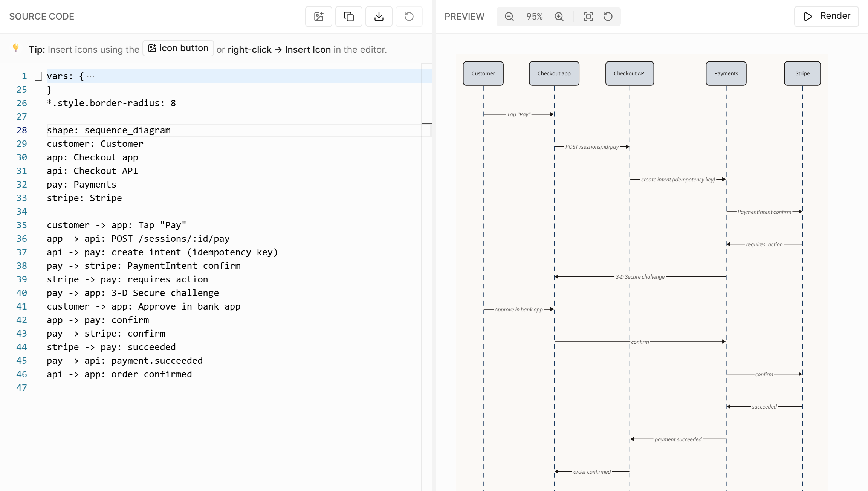Click the Stripe actor box
Viewport: 868px width, 491px height.
click(802, 73)
